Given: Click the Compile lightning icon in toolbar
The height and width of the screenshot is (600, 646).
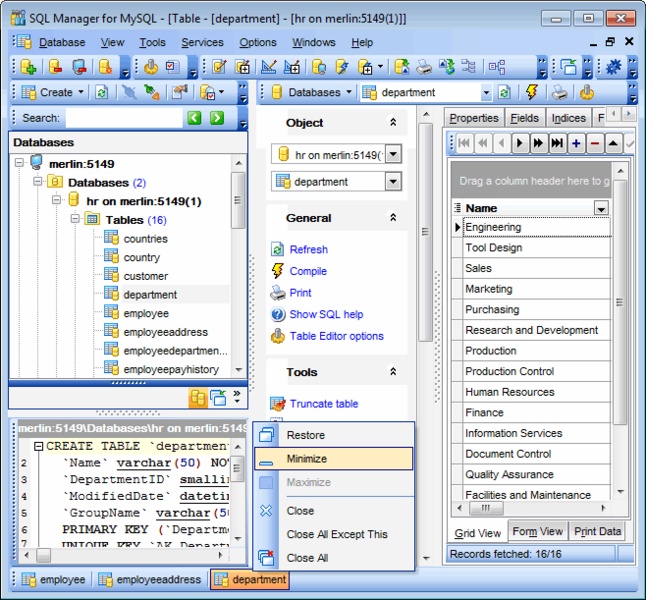Looking at the screenshot, I should 531,92.
